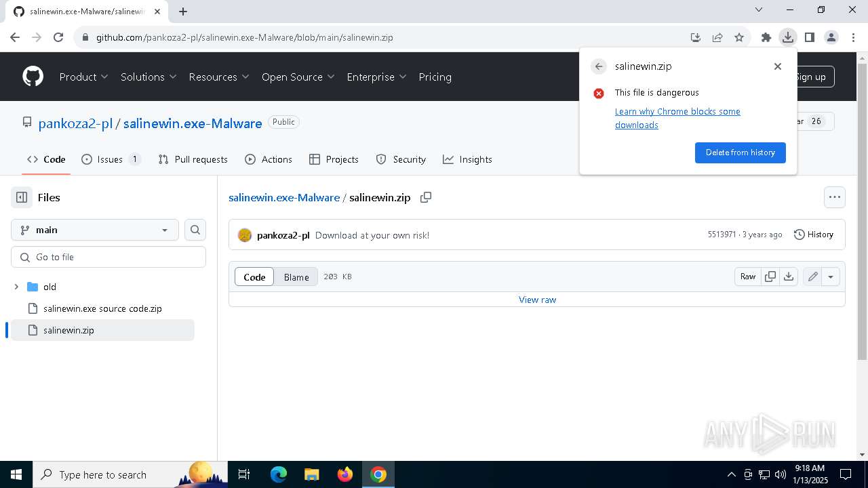This screenshot has width=868, height=488.
Task: Click the View raw link
Action: pos(537,300)
